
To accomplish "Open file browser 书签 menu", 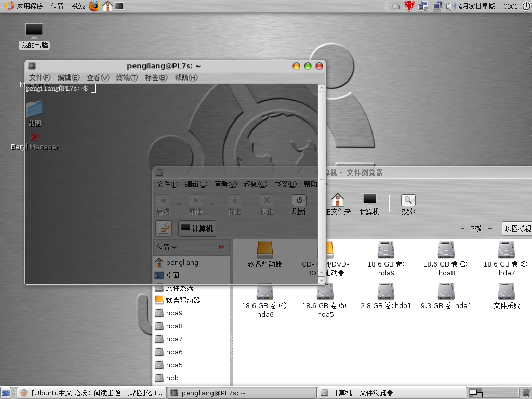I will [x=285, y=184].
